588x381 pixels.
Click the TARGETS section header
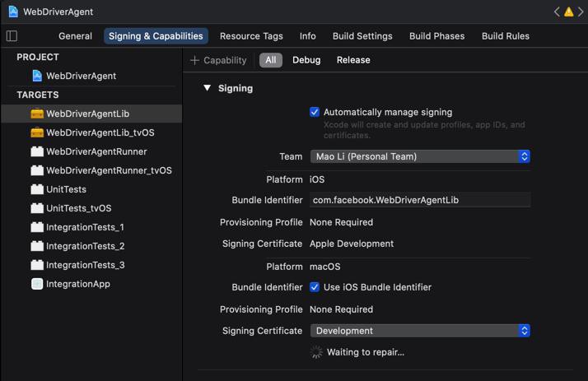click(x=38, y=95)
